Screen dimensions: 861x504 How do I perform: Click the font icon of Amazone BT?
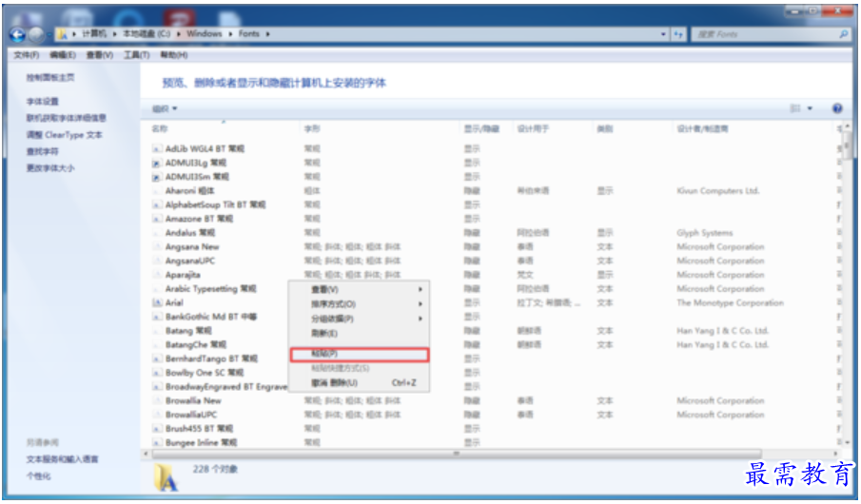(156, 219)
